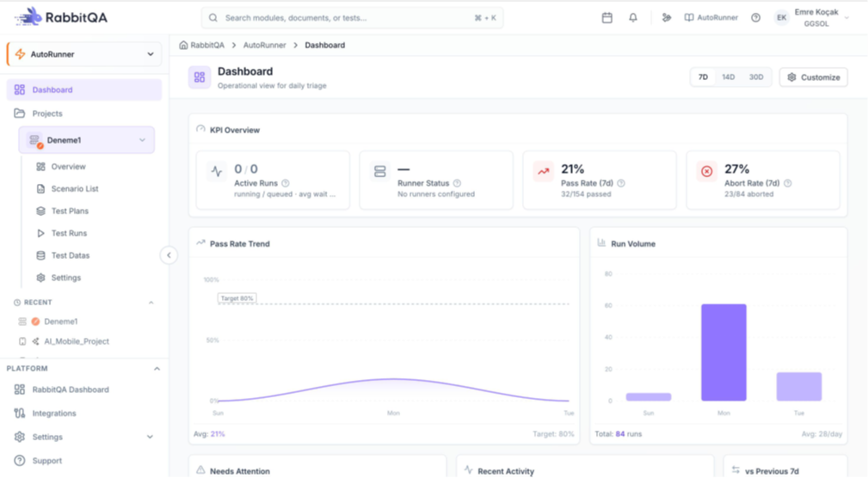Click info icon next to Runner Status
This screenshot has width=868, height=478.
point(457,183)
